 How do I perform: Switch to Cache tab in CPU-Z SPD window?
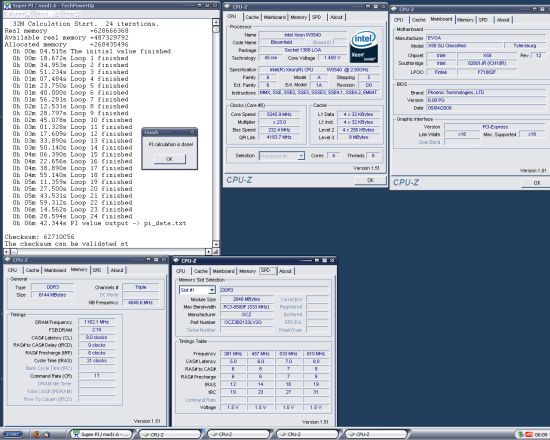pos(201,271)
